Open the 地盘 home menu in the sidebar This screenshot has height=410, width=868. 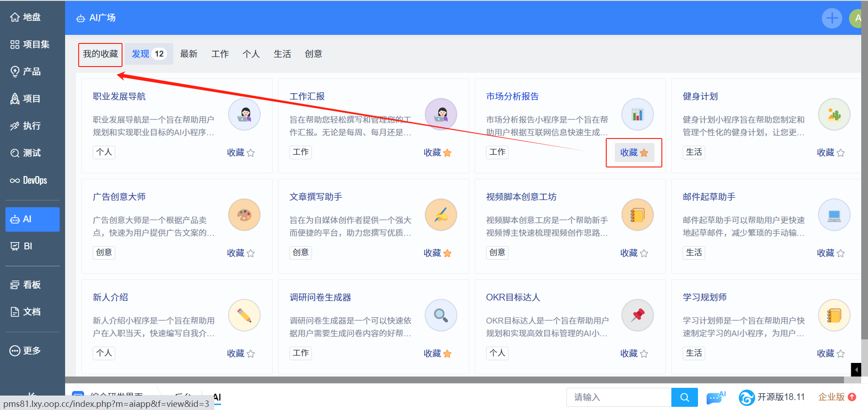[x=26, y=17]
